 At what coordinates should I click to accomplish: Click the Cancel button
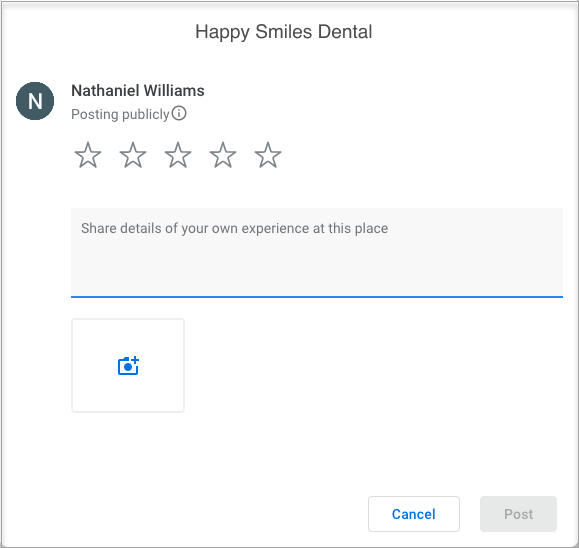pos(414,514)
